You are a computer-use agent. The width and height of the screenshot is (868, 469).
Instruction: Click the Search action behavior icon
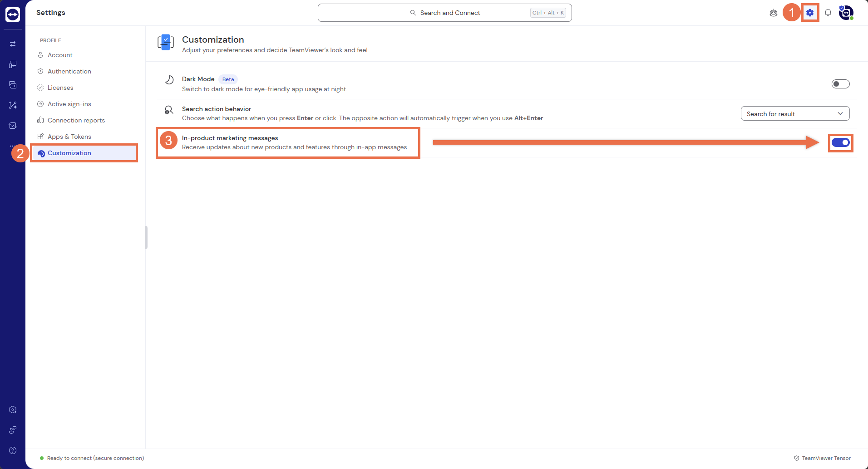pos(169,110)
